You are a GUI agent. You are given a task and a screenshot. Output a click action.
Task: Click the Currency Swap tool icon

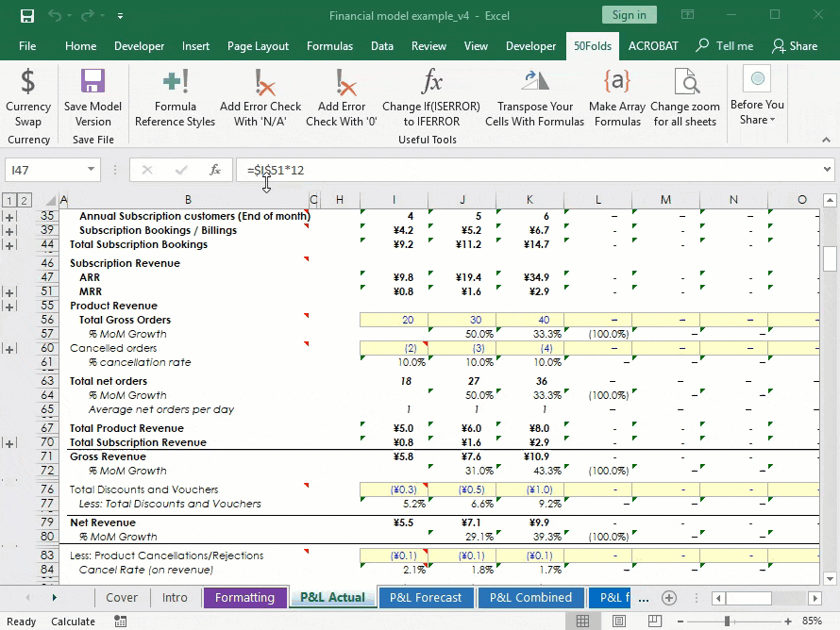click(28, 81)
